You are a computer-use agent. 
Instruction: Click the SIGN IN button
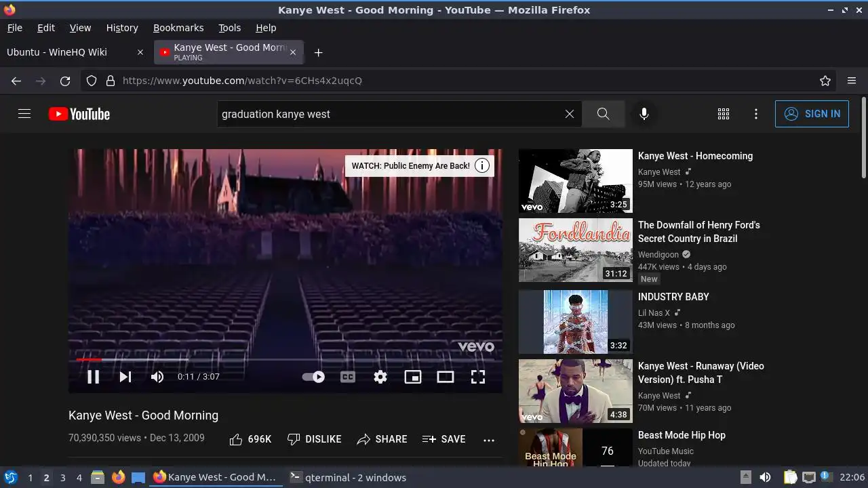point(812,114)
